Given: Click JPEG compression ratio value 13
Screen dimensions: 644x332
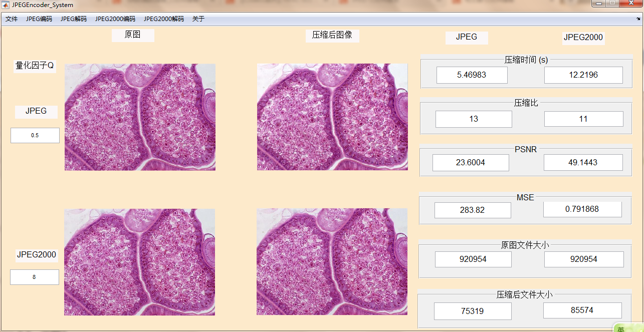Looking at the screenshot, I should click(x=474, y=119).
